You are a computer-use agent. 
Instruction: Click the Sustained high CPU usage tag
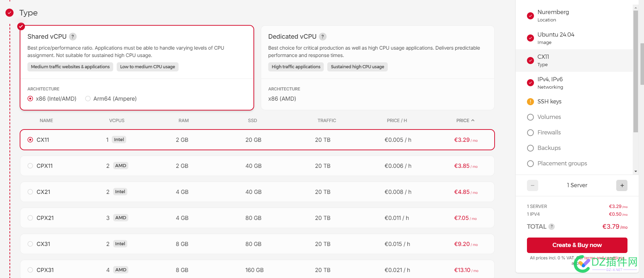[x=358, y=67]
